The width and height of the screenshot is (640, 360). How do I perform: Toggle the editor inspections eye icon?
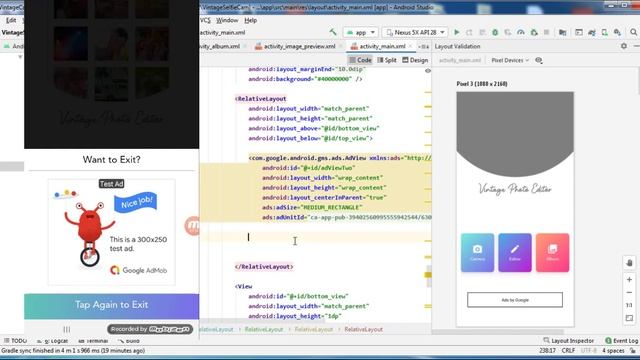pos(428,71)
